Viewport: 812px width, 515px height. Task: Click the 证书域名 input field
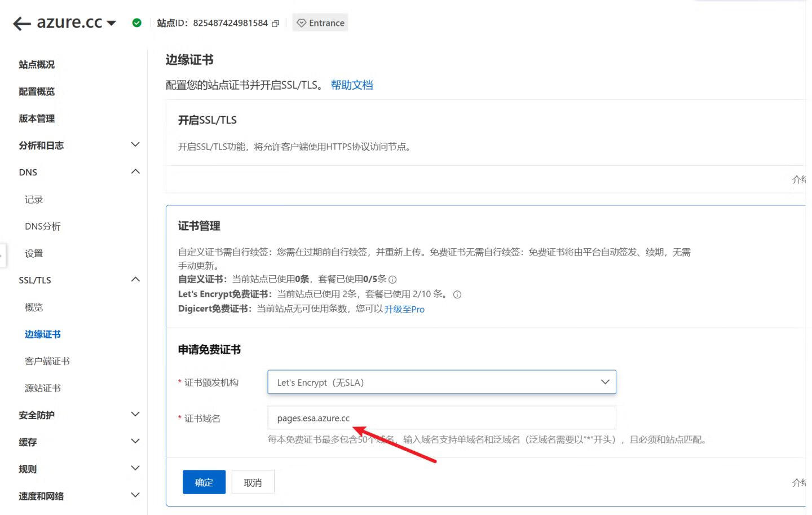tap(442, 418)
